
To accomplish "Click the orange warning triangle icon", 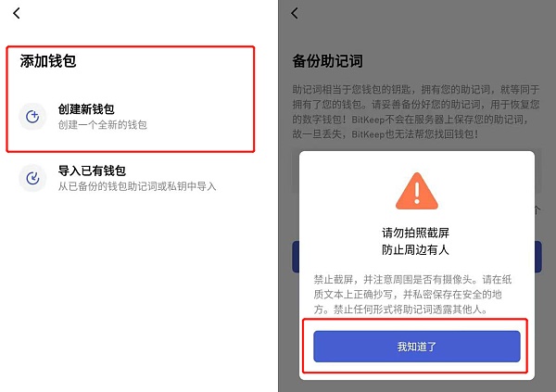I will pyautogui.click(x=417, y=191).
